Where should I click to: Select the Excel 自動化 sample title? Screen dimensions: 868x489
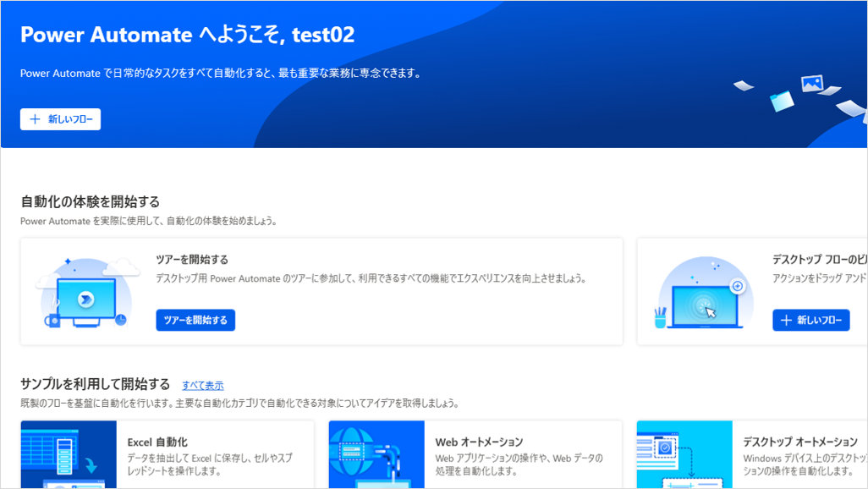[157, 442]
